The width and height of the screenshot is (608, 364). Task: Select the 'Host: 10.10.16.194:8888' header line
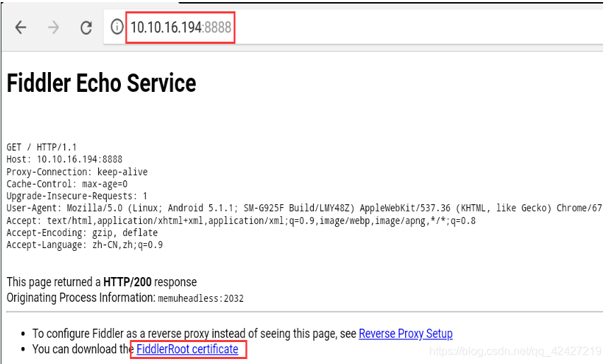click(64, 159)
